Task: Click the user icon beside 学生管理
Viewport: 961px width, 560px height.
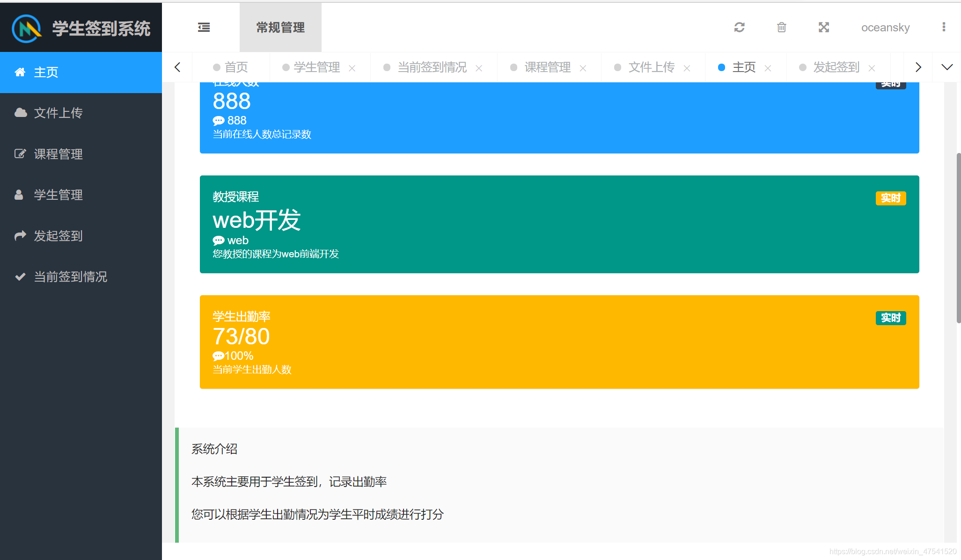Action: (19, 195)
